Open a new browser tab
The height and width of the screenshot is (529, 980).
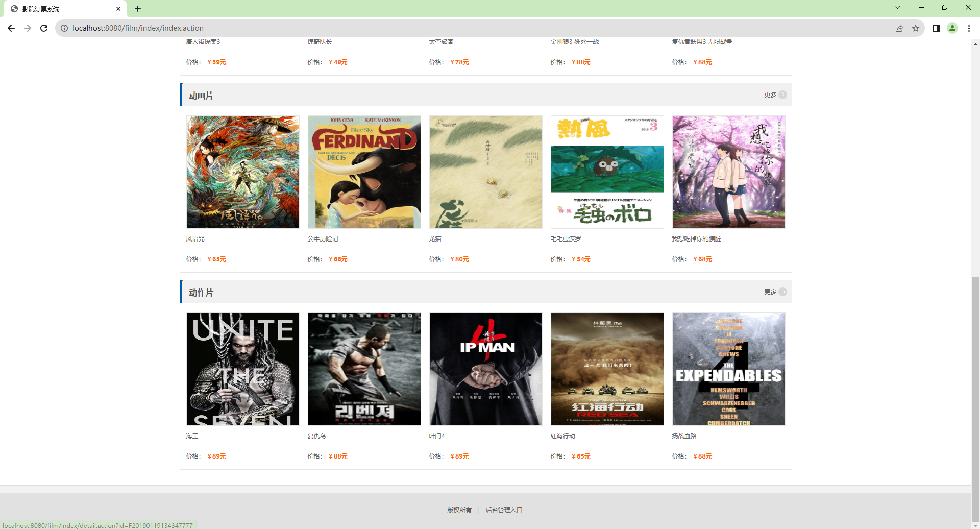click(138, 9)
